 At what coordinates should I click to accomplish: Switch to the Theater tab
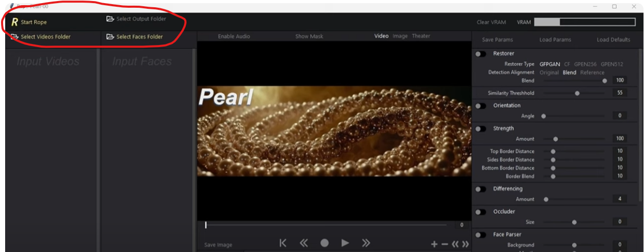(421, 36)
